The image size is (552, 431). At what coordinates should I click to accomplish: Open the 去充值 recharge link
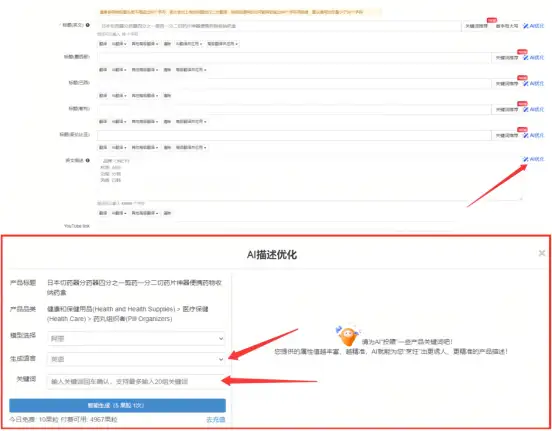215,420
